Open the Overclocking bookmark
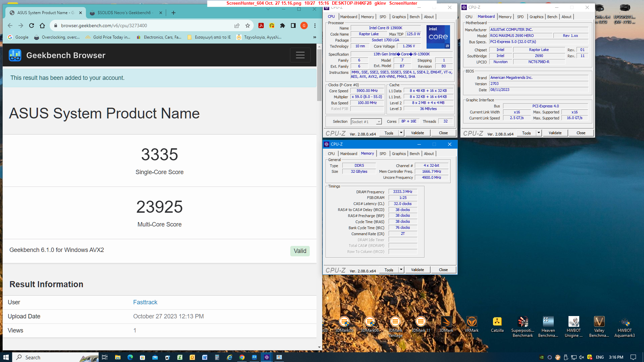Screen dimensions: 644x362 coord(57,37)
